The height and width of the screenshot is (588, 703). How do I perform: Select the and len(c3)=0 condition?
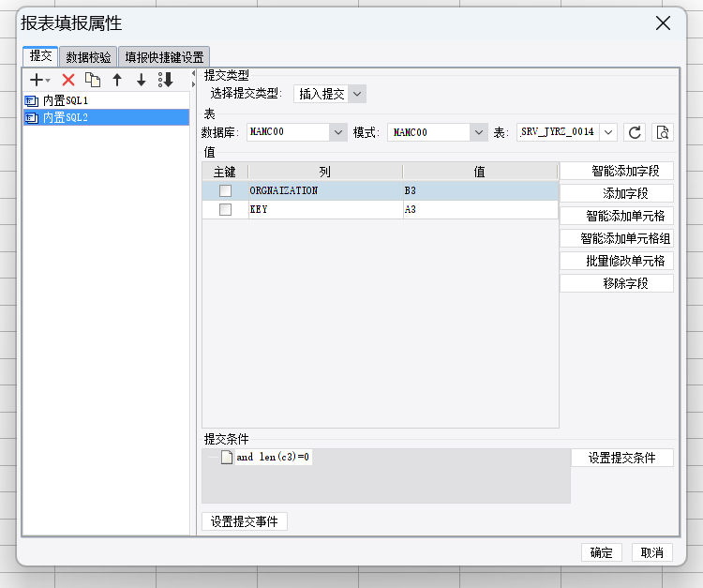pos(273,457)
